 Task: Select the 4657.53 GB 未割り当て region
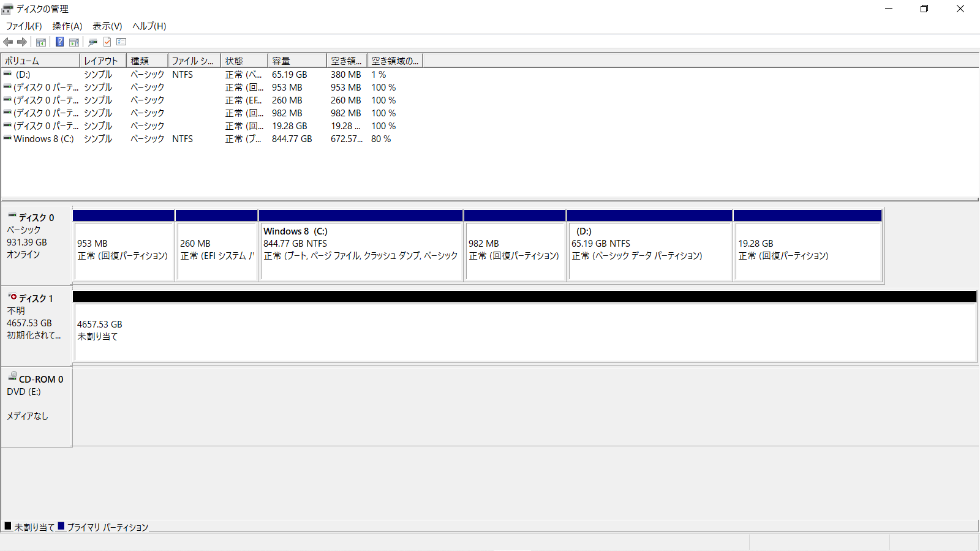point(524,331)
